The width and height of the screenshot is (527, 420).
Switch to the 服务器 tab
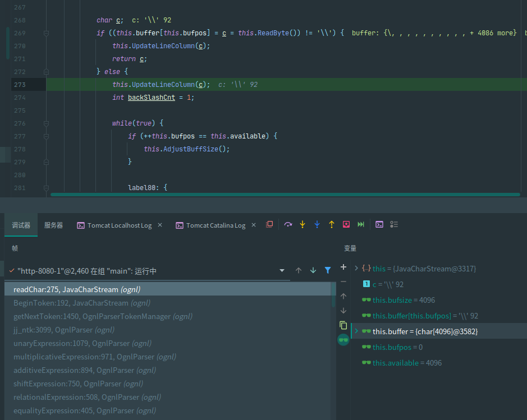[53, 225]
